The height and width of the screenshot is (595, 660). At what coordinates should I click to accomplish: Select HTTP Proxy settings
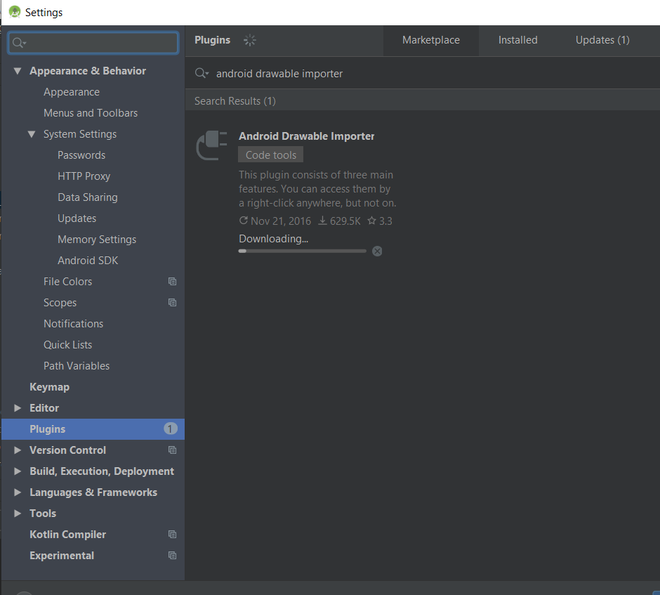(x=84, y=176)
